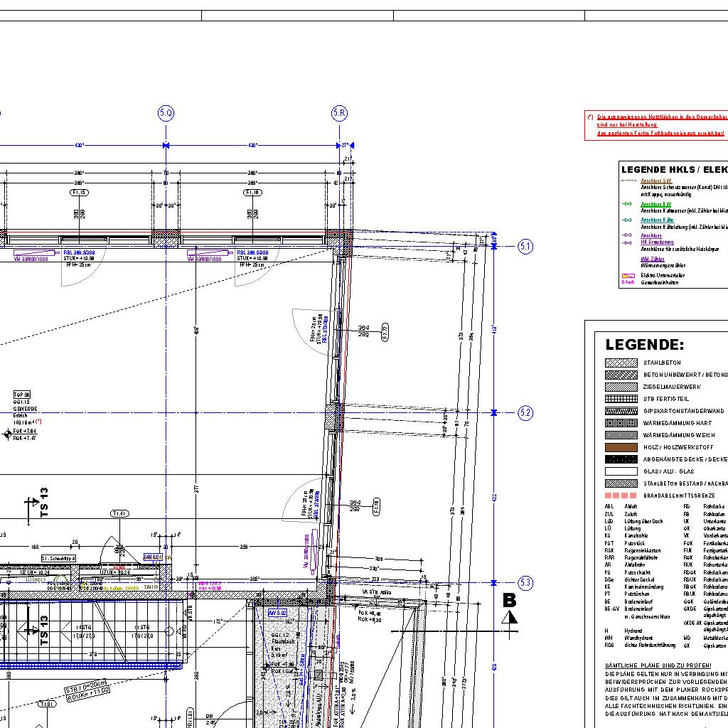Click the pink Brandabschnittsgrenze legend swatch
Screen dimensions: 728x728
621,496
